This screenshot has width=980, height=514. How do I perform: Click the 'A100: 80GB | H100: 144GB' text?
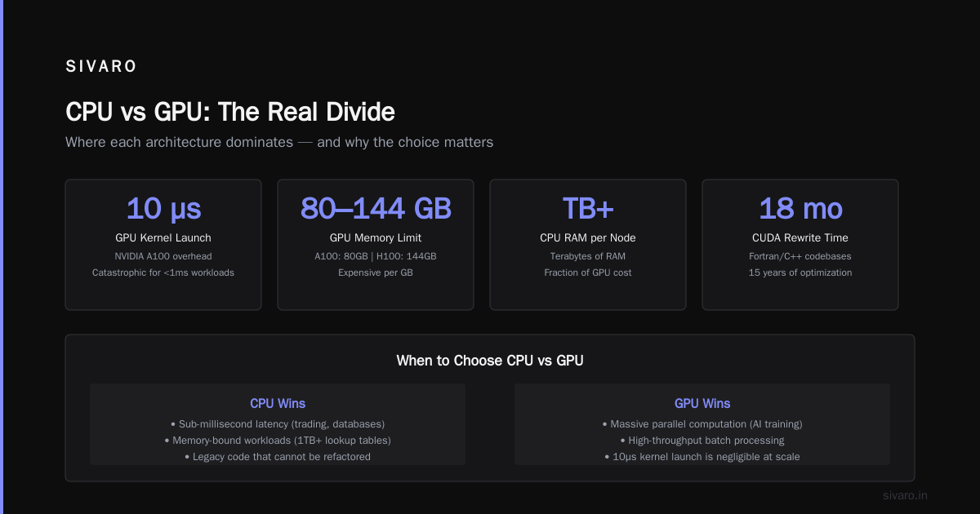(376, 256)
